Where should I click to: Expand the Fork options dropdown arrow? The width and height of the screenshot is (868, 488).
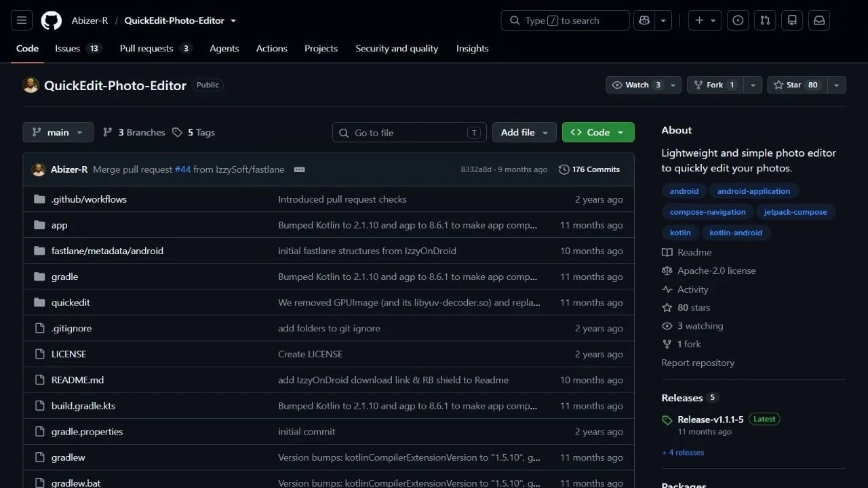coord(753,85)
